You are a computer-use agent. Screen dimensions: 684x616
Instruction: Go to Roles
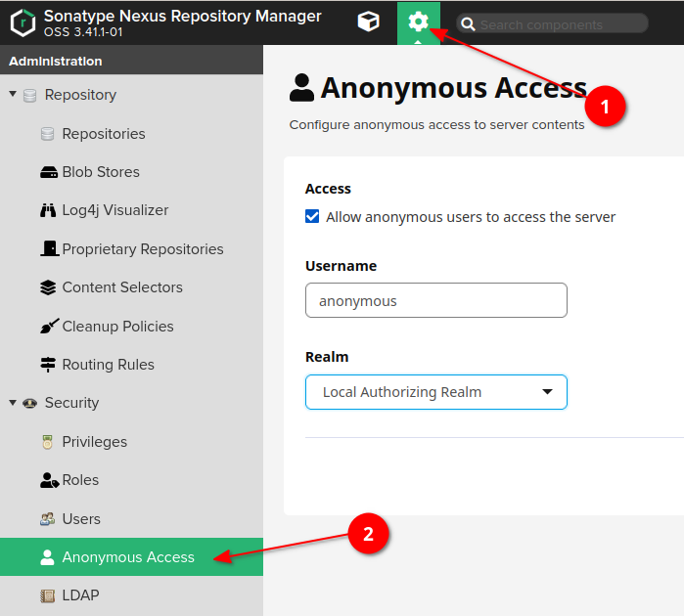[80, 480]
